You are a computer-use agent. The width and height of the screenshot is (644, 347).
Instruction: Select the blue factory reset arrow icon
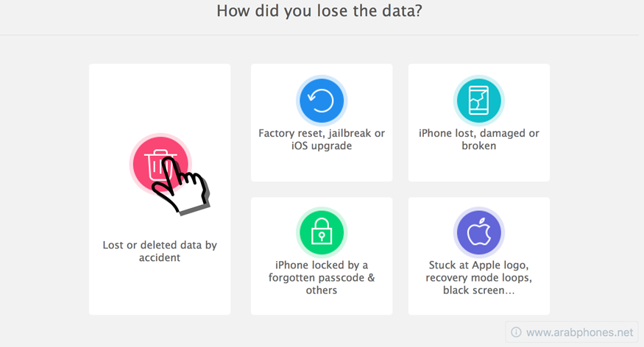pos(322,101)
